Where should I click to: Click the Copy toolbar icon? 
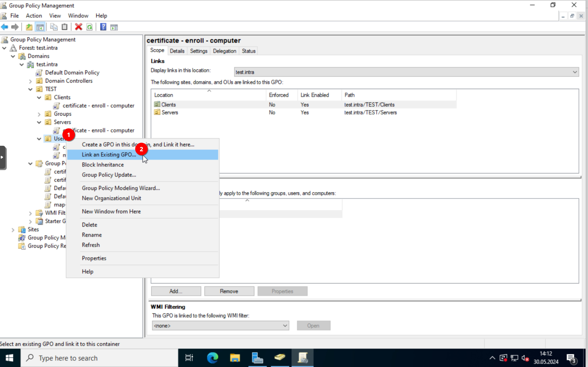[x=54, y=27]
